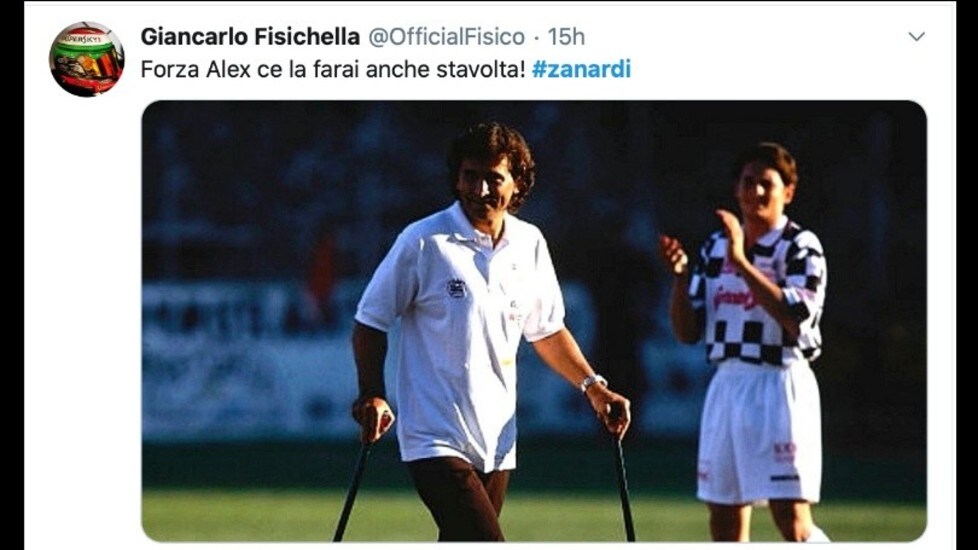
Task: Click the Giancarlo Fisichella display name
Action: tap(250, 37)
